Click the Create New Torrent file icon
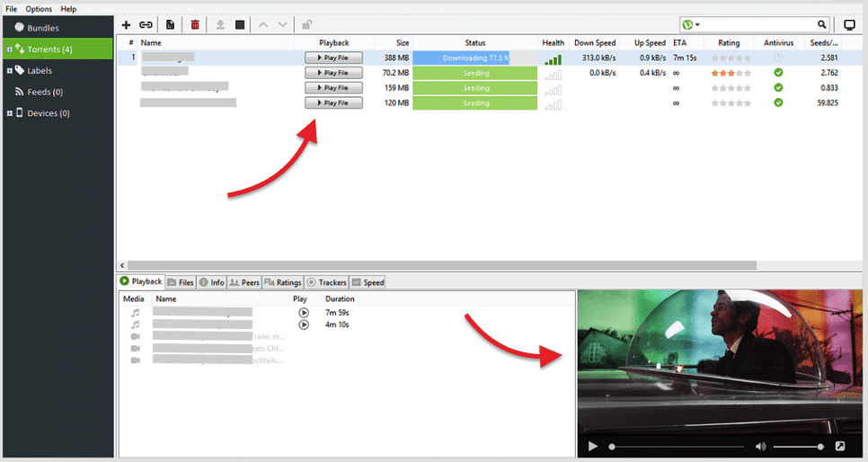 [171, 25]
